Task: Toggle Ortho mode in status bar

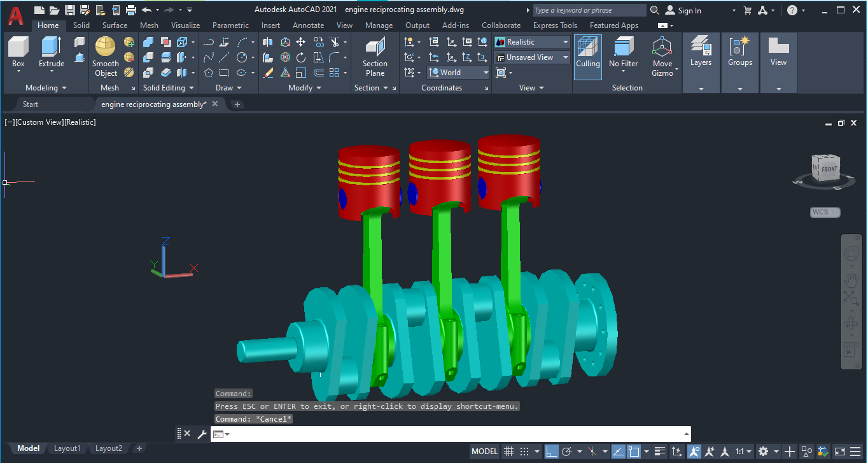Action: [552, 452]
